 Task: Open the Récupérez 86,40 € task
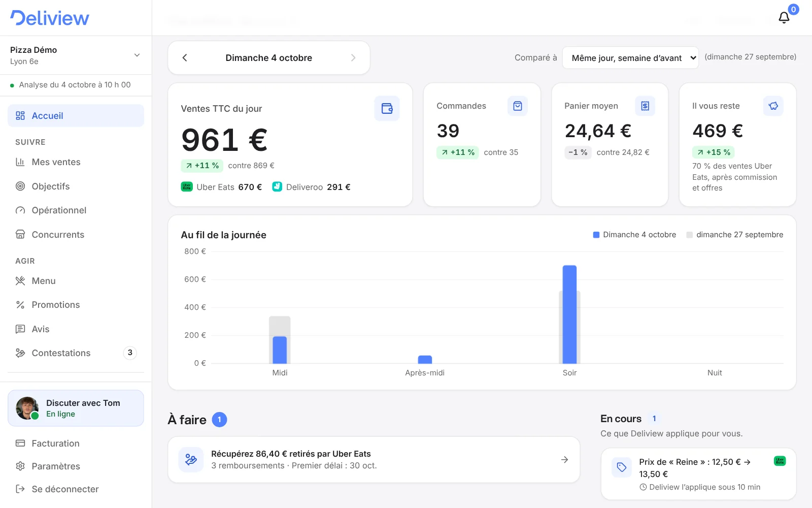[374, 460]
